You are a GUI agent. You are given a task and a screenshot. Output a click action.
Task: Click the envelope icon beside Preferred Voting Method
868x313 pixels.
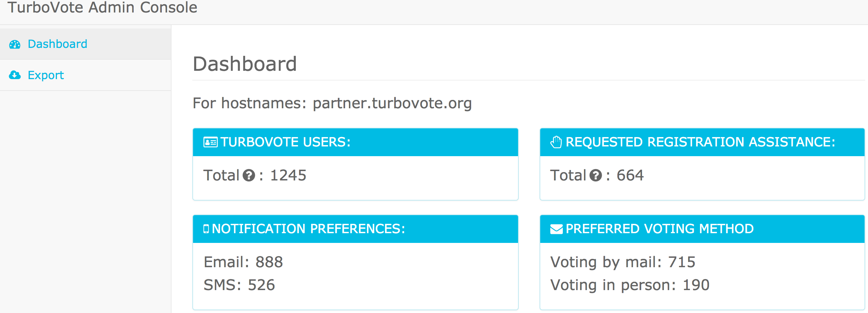(x=557, y=229)
